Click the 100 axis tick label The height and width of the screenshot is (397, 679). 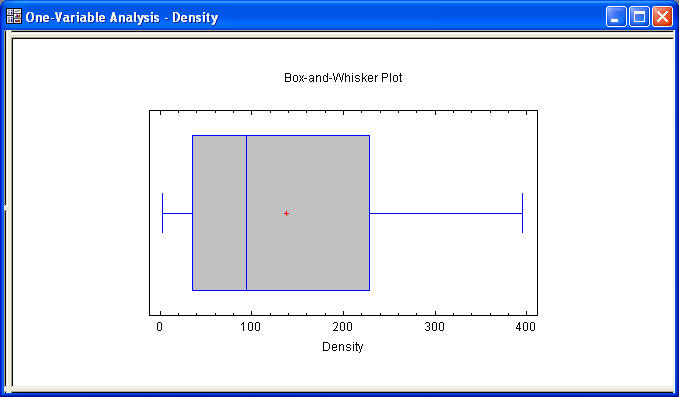tap(251, 327)
